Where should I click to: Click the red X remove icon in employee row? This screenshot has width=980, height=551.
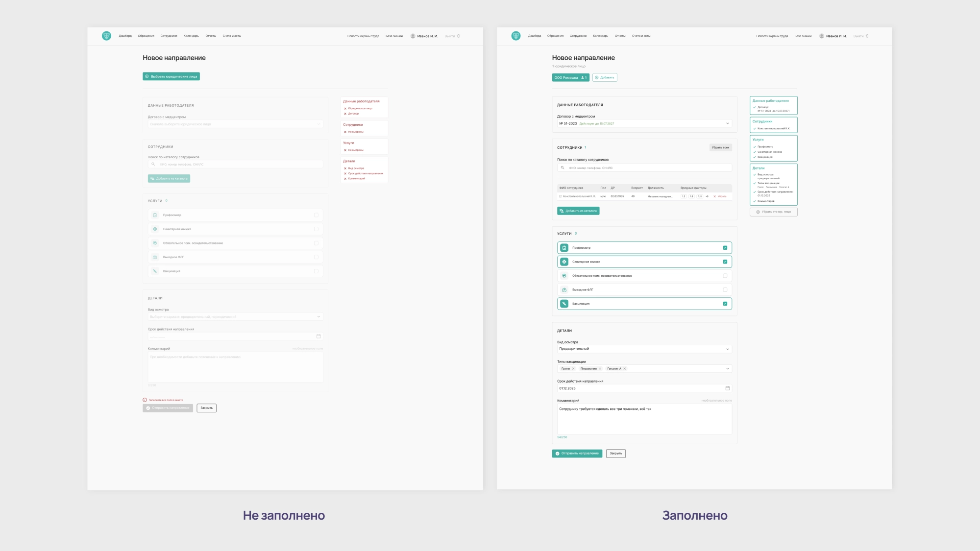point(714,196)
